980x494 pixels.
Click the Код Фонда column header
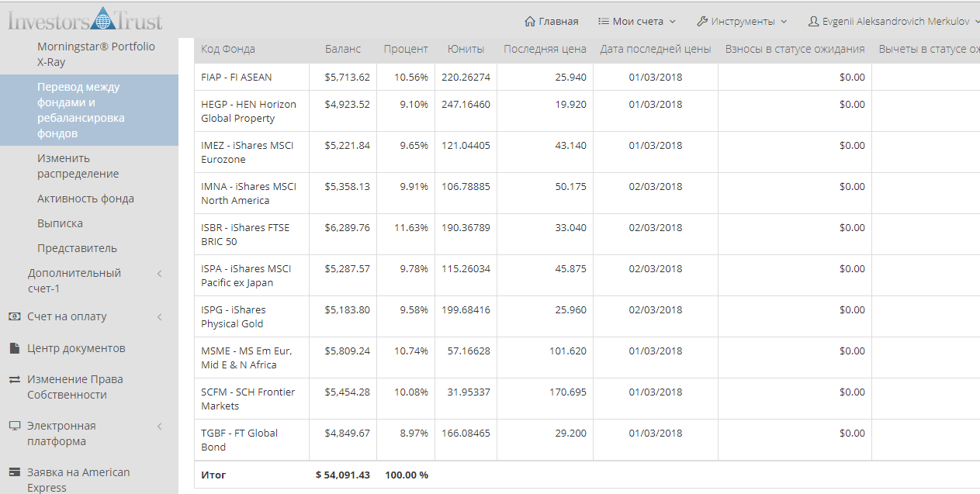[x=228, y=49]
